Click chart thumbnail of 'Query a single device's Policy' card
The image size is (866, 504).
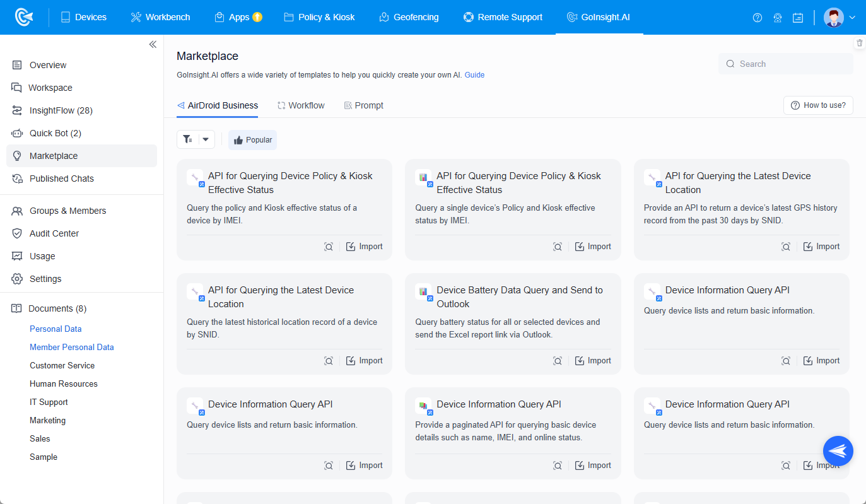(424, 178)
